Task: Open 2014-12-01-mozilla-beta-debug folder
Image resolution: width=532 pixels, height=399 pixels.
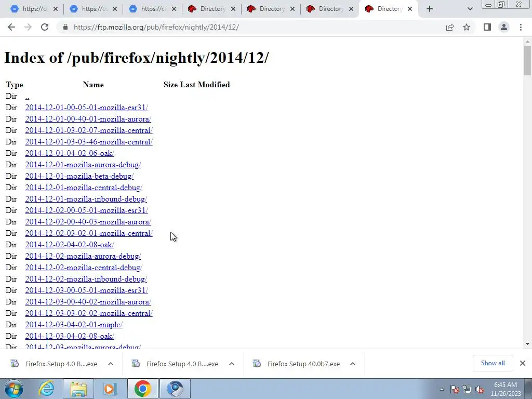Action: (x=79, y=176)
